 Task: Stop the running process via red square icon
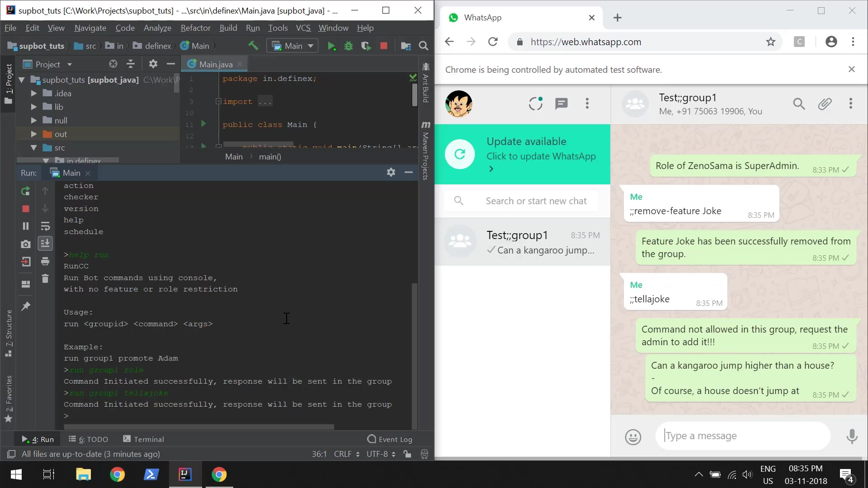coord(384,46)
